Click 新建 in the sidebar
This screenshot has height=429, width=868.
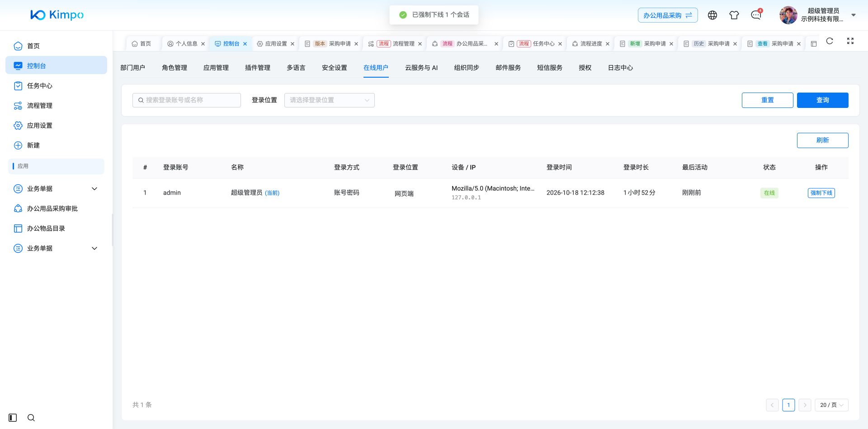(56, 145)
